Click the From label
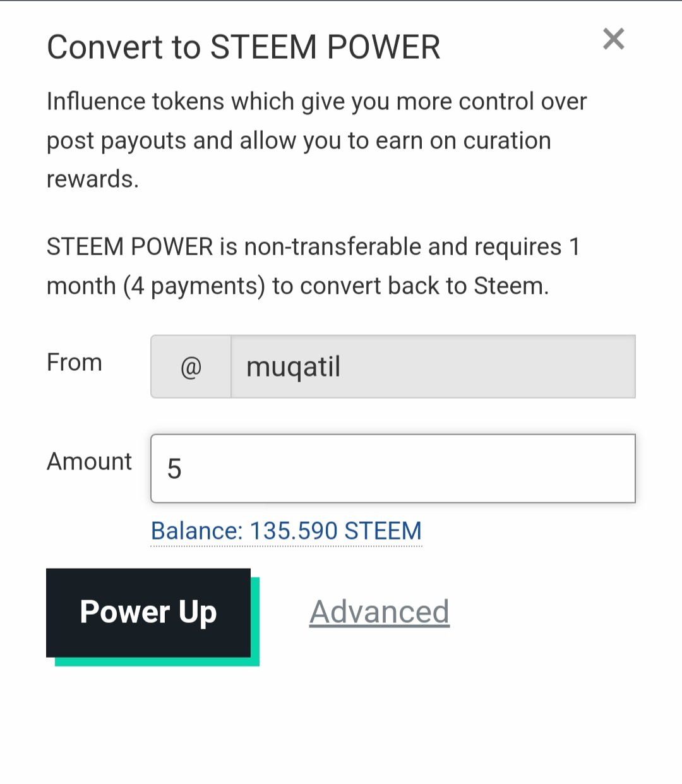 (x=75, y=363)
